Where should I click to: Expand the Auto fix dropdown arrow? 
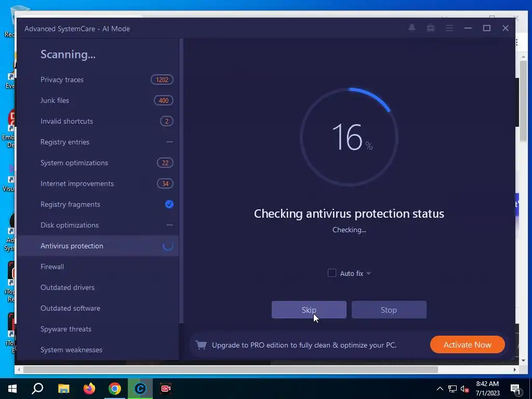(369, 273)
